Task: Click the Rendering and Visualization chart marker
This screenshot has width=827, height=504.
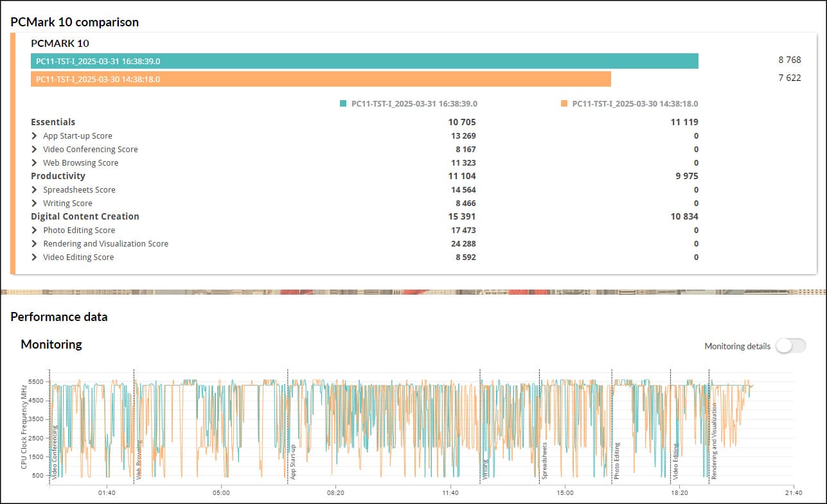Action: pos(714,441)
